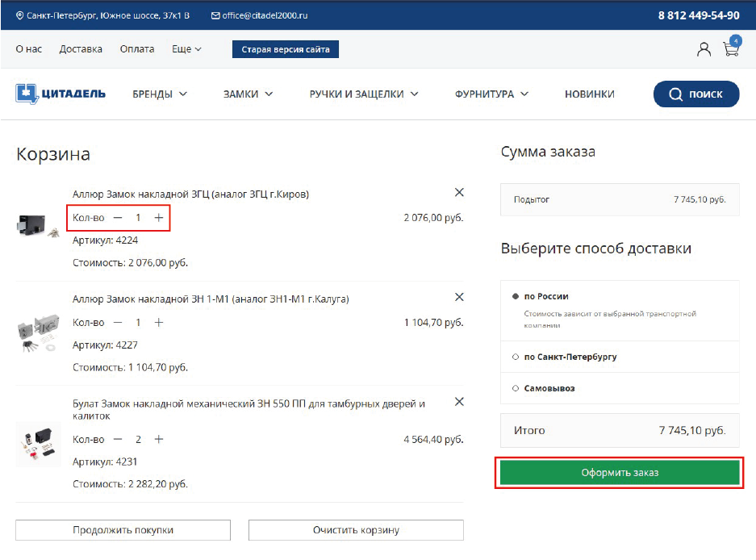Expand the ЗАМКИ dropdown

click(248, 94)
